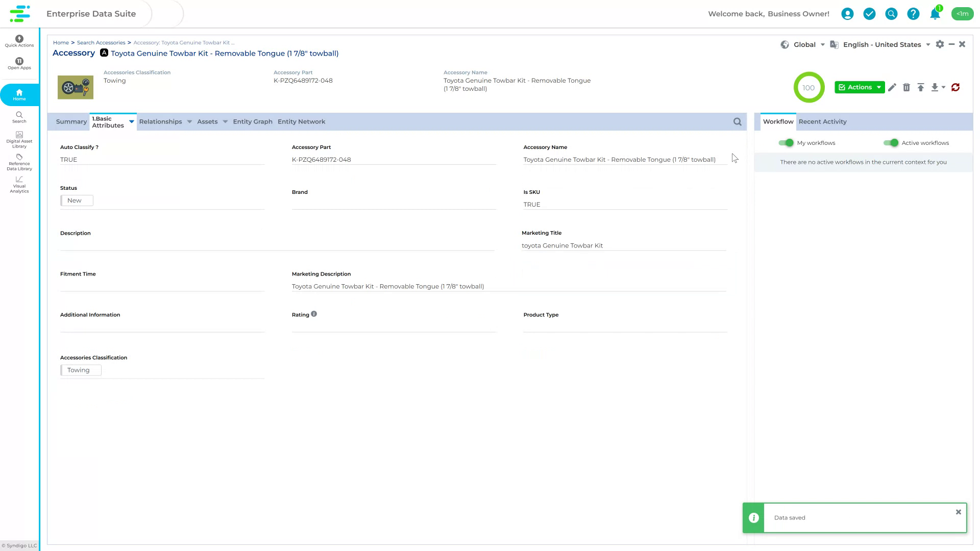
Task: Open the Actions dropdown
Action: pyautogui.click(x=859, y=87)
